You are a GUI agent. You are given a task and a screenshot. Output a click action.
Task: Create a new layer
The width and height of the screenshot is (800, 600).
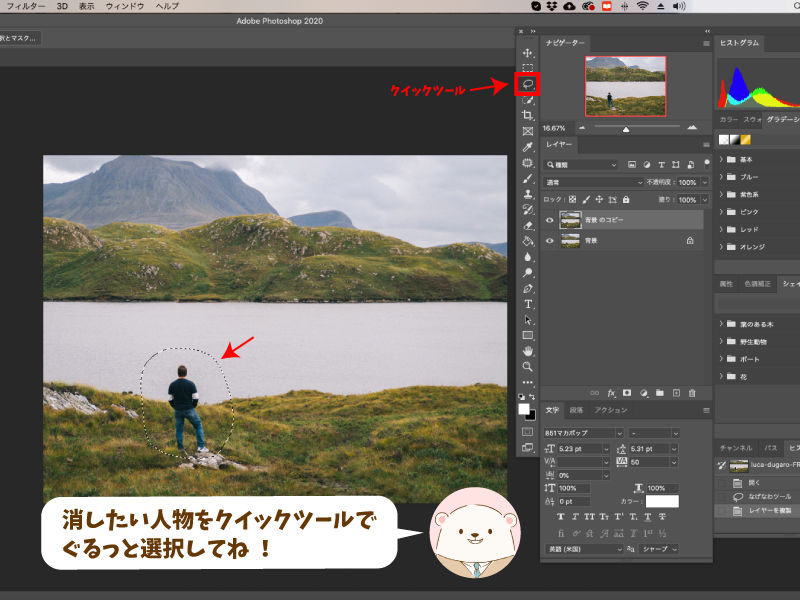click(676, 393)
